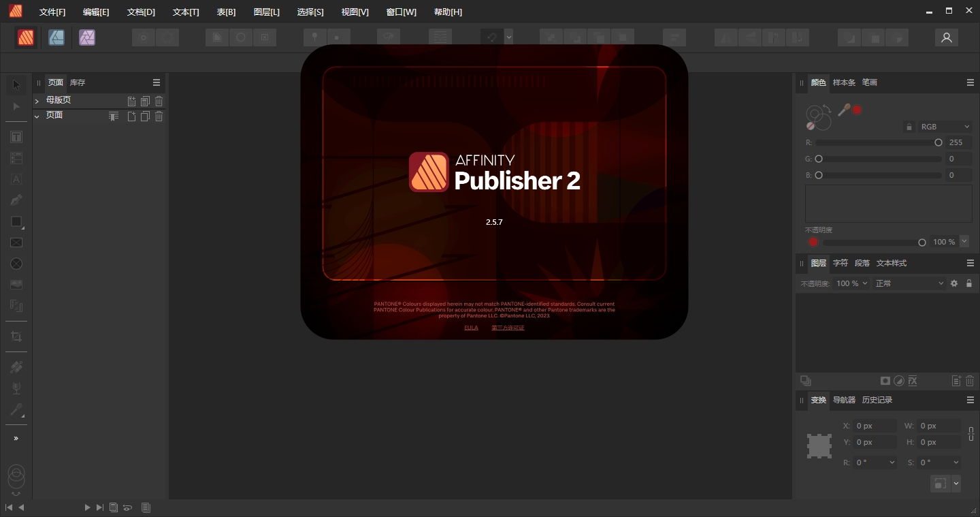Select the Colour Picker tool in toolbar

16,409
